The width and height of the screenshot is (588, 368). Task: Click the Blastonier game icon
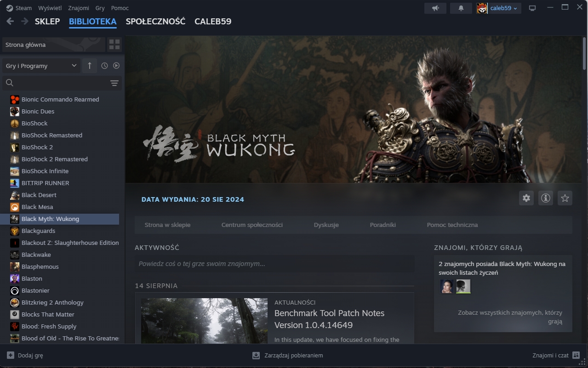[14, 290]
